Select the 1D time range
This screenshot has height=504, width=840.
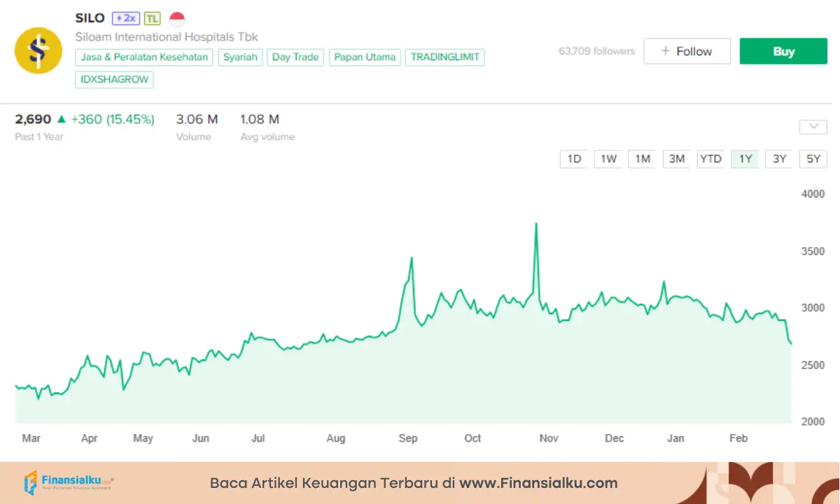(574, 159)
